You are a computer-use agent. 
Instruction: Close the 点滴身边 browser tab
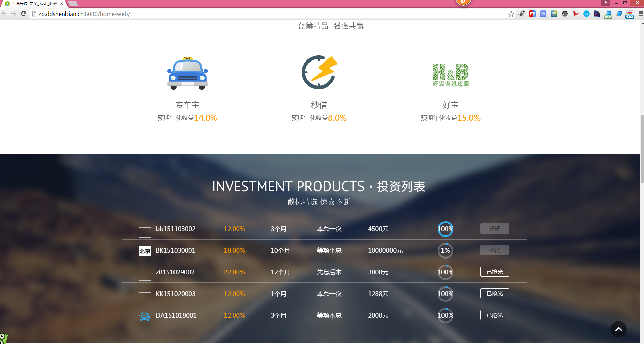pos(62,4)
